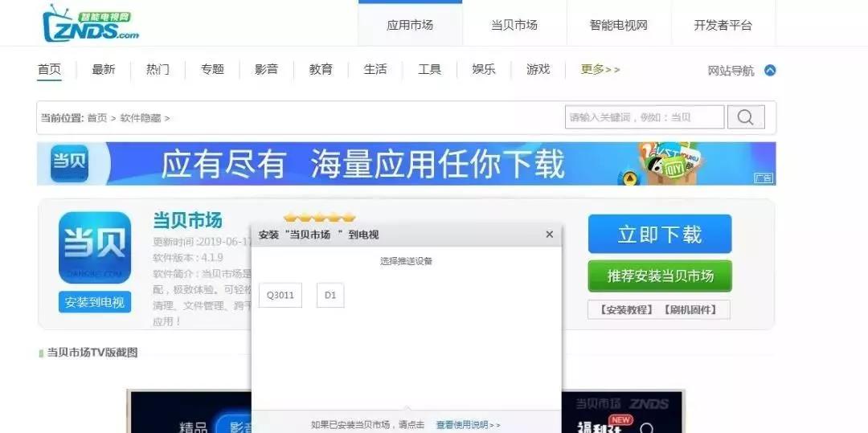Image resolution: width=868 pixels, height=433 pixels.
Task: Choose the Q3011 push device
Action: coord(280,296)
